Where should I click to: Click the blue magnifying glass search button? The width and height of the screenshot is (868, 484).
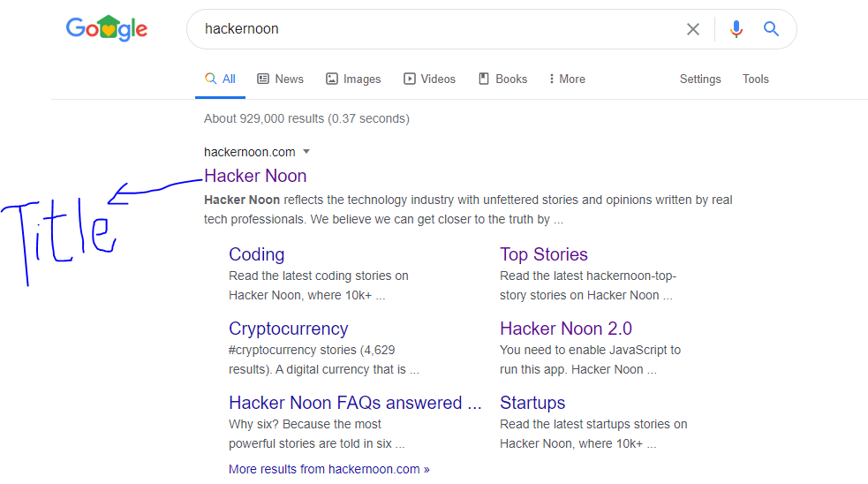(x=771, y=29)
